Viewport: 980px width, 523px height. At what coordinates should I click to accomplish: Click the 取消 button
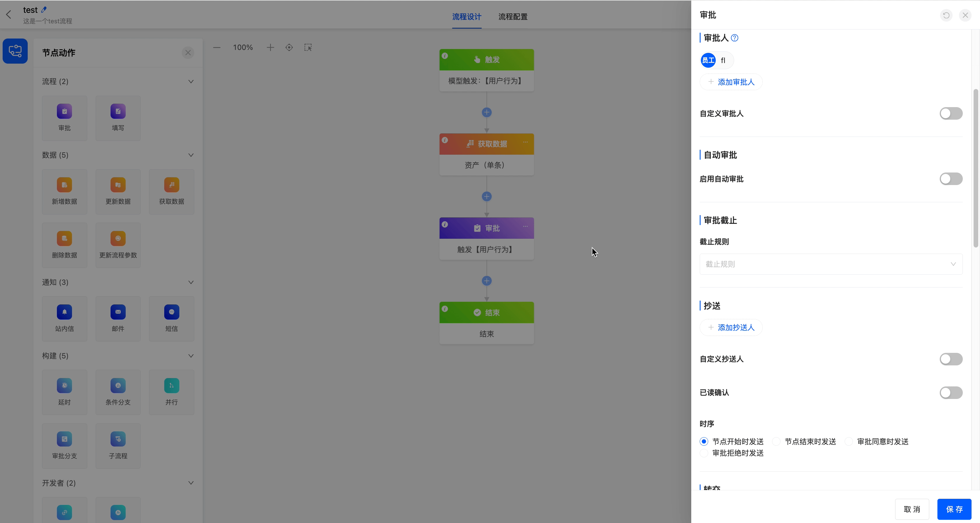912,509
